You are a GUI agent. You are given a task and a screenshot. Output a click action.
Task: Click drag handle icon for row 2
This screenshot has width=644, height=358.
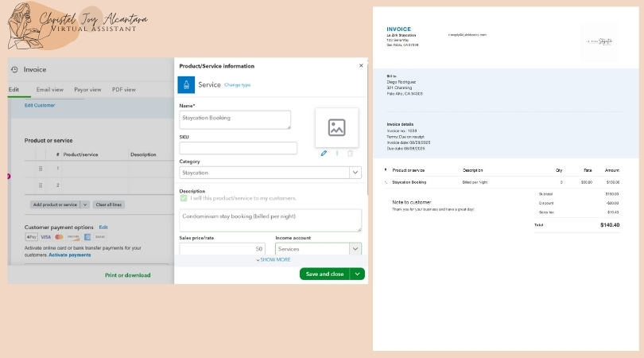coord(41,185)
